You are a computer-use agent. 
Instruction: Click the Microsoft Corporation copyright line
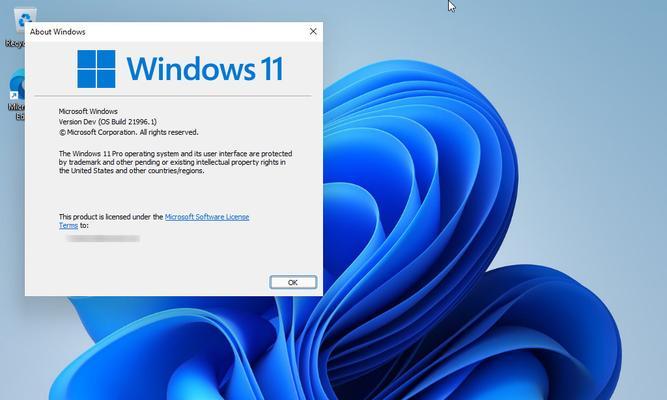128,132
